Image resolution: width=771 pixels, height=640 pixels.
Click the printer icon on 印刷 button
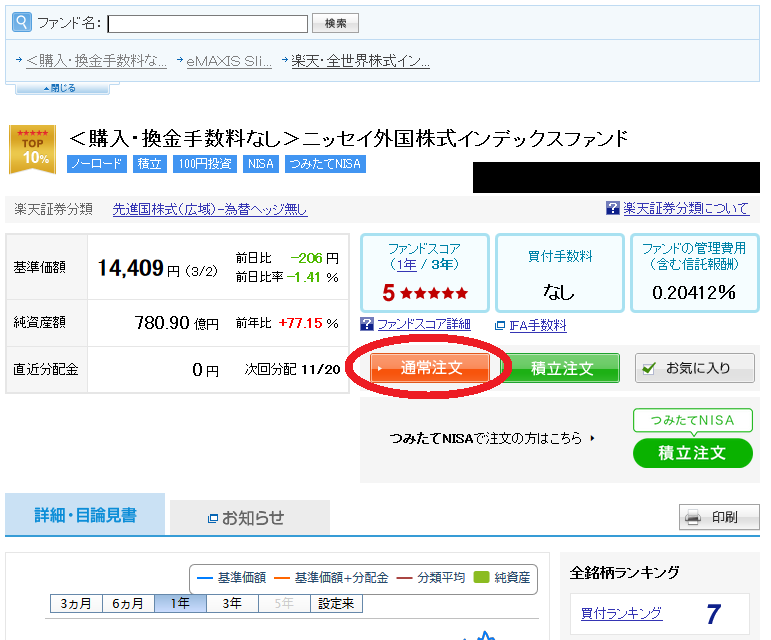[x=693, y=517]
